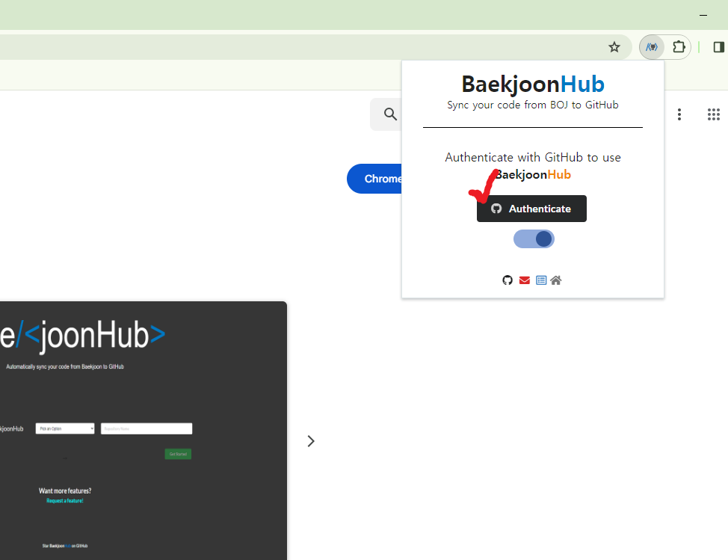Click the Authenticate button
This screenshot has height=560, width=728.
tap(531, 209)
